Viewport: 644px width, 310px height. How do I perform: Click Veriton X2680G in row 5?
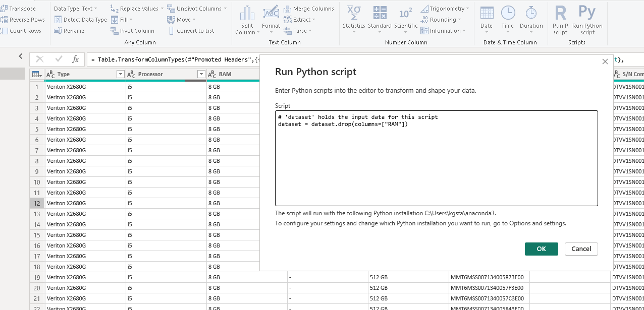(x=85, y=129)
